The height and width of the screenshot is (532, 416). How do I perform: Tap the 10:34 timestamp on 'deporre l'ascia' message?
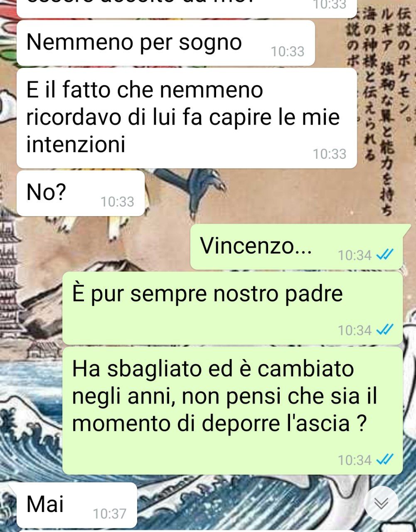(x=354, y=460)
